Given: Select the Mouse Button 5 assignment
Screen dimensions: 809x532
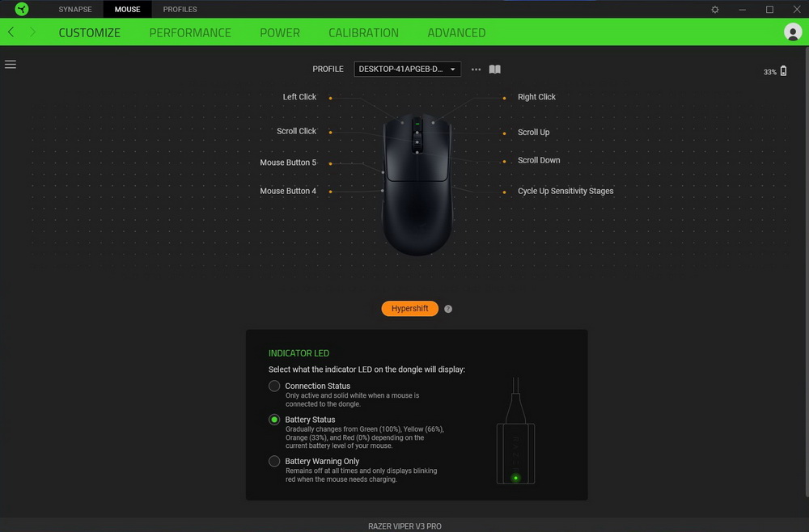Looking at the screenshot, I should pyautogui.click(x=288, y=163).
